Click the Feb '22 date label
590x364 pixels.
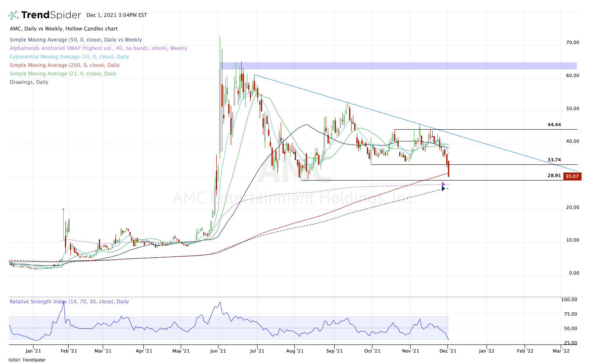tap(525, 351)
